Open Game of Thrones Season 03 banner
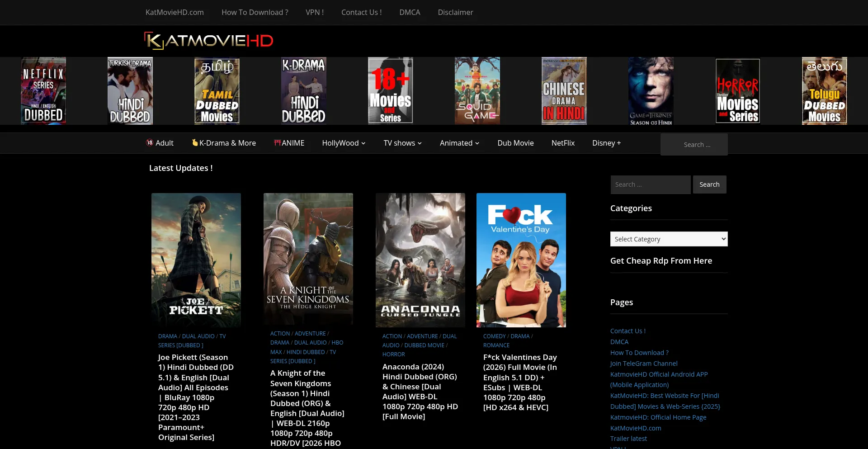 point(651,90)
